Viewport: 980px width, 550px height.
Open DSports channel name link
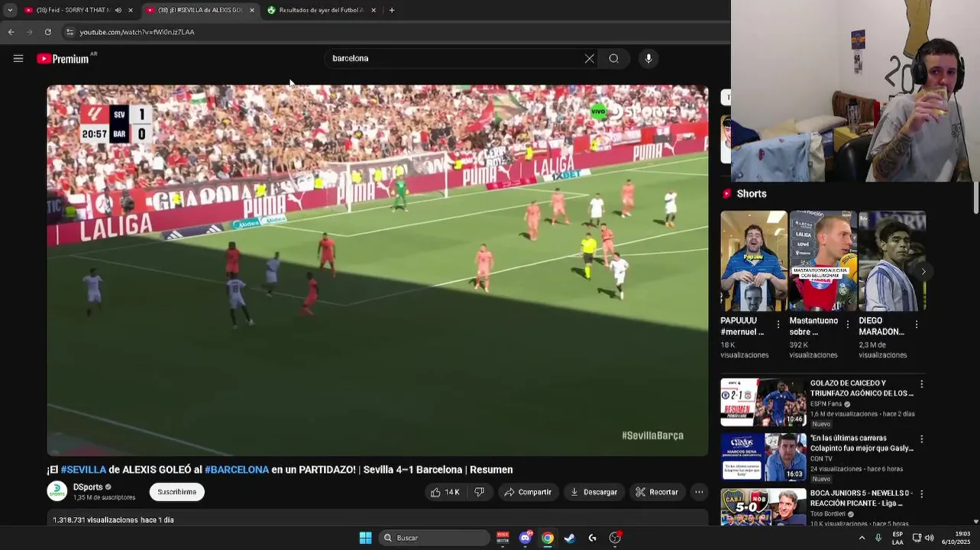coord(88,487)
